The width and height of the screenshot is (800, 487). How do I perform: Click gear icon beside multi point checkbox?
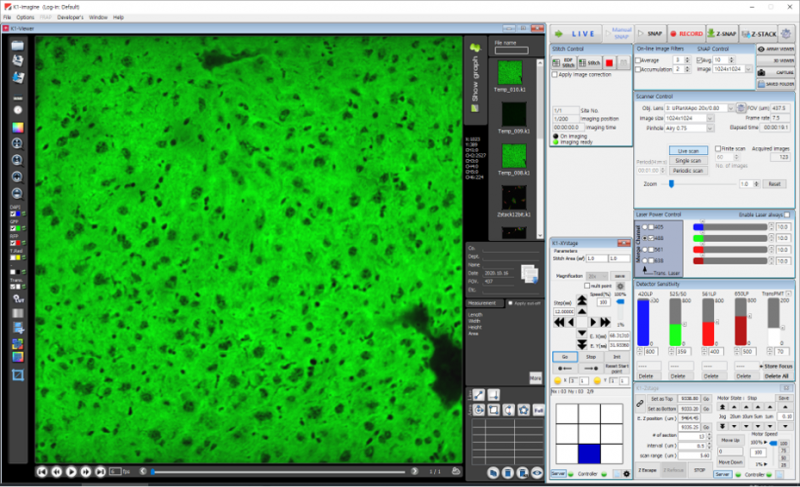pos(620,286)
